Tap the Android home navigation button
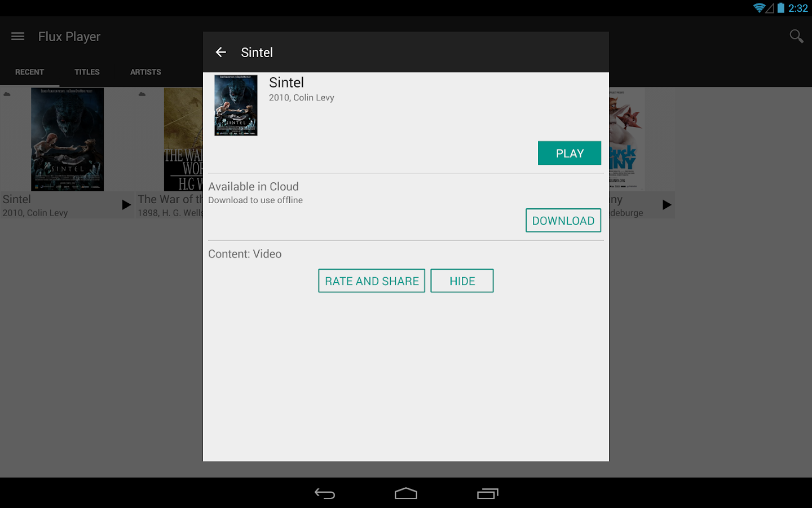The height and width of the screenshot is (508, 812). point(406,494)
